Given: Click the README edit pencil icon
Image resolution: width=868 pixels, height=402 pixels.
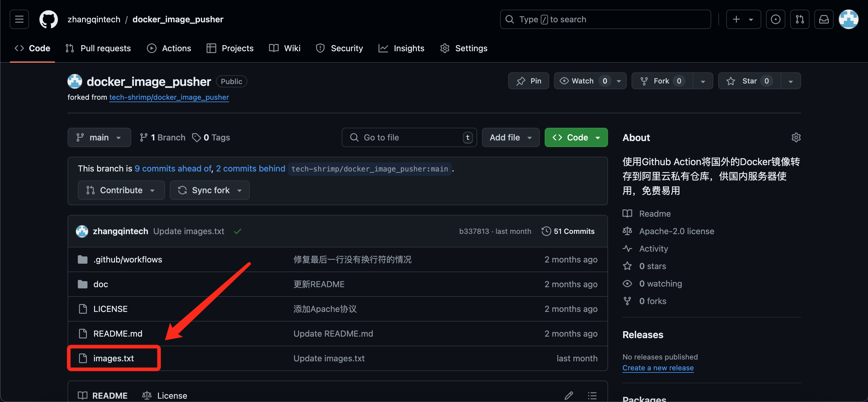Looking at the screenshot, I should [569, 395].
